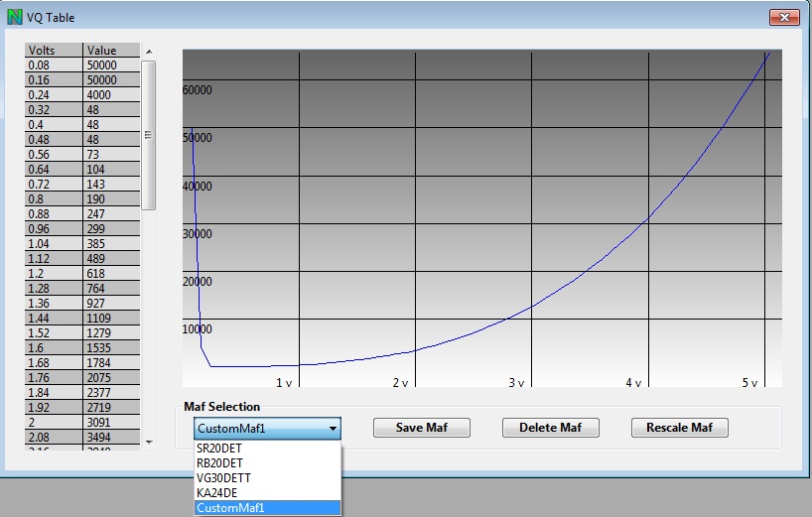Hit the Rescale Maf button
Image resolution: width=812 pixels, height=517 pixels.
coord(680,428)
